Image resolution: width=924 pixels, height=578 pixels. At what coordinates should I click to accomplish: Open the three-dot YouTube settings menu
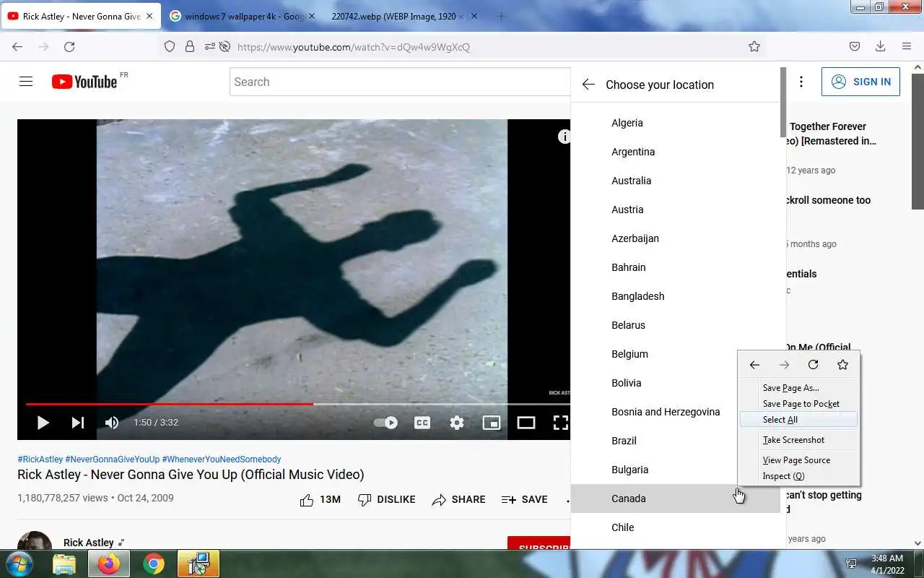pyautogui.click(x=801, y=82)
